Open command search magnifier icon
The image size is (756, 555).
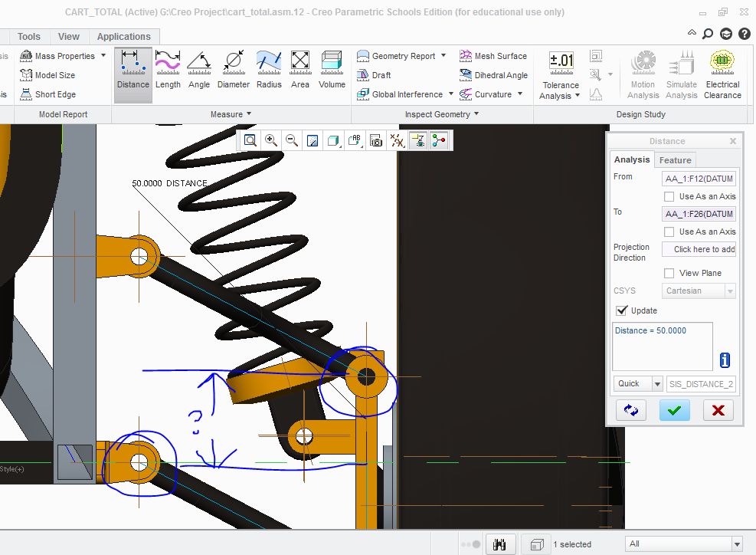click(x=708, y=33)
